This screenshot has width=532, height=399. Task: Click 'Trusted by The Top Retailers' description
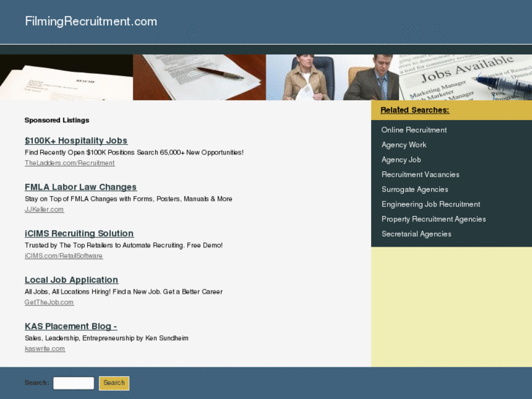[x=124, y=245]
